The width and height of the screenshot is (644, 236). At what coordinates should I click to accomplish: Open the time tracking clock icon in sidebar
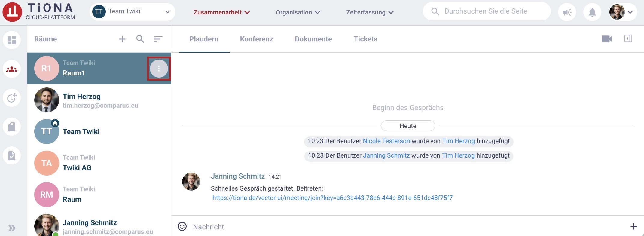[x=12, y=98]
